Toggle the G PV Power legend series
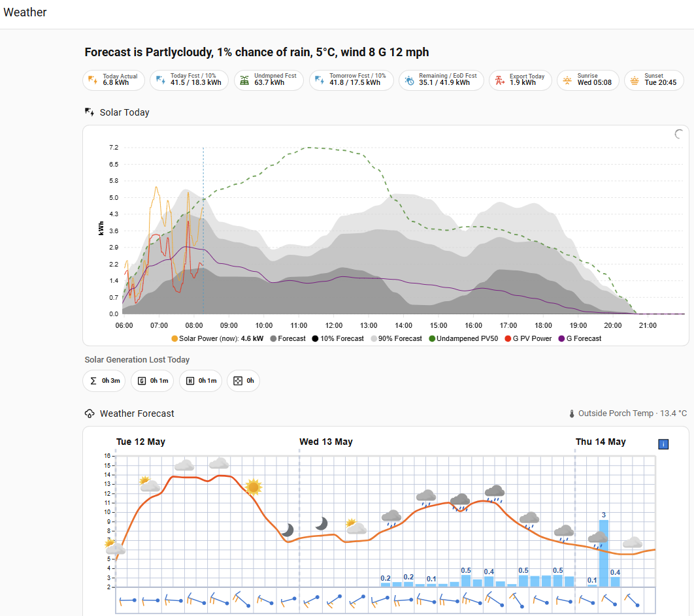This screenshot has width=694, height=616. [x=529, y=338]
